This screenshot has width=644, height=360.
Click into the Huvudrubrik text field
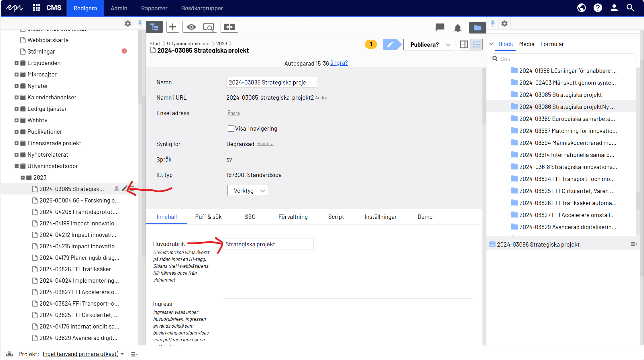(268, 244)
